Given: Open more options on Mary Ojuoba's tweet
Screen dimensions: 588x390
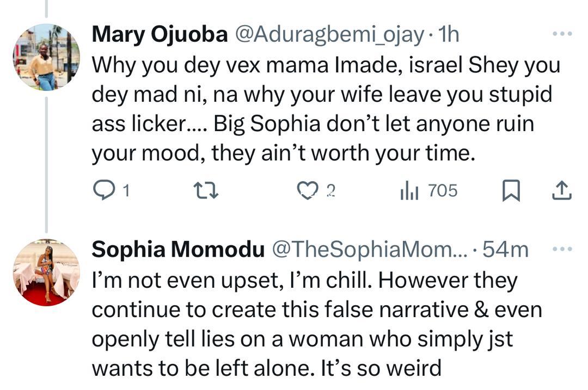Looking at the screenshot, I should (561, 34).
